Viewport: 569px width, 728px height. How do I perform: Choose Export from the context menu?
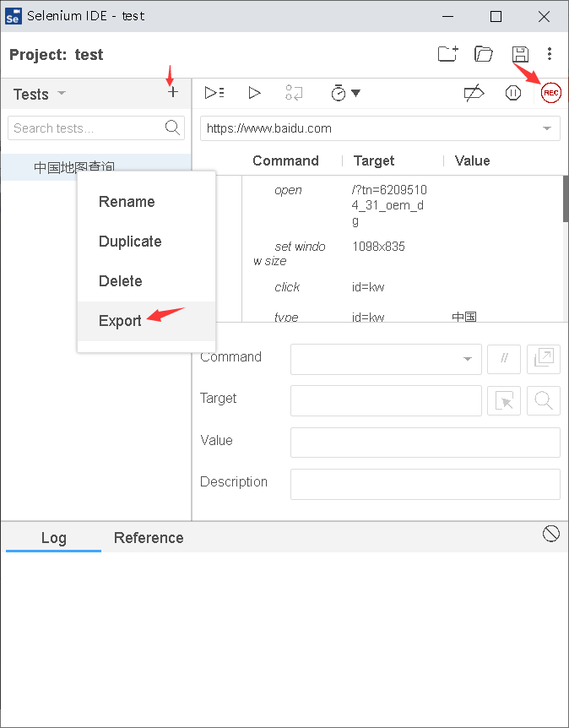(x=120, y=321)
